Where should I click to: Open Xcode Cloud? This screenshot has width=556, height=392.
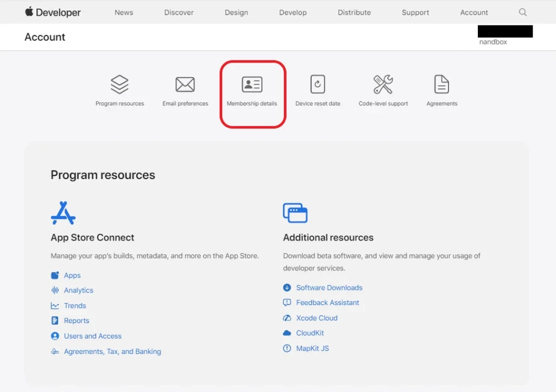(317, 318)
